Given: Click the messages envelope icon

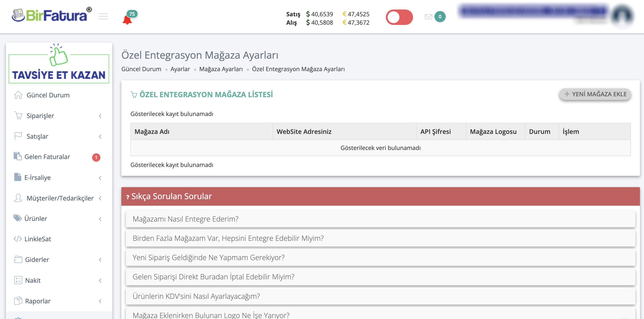Looking at the screenshot, I should point(428,17).
